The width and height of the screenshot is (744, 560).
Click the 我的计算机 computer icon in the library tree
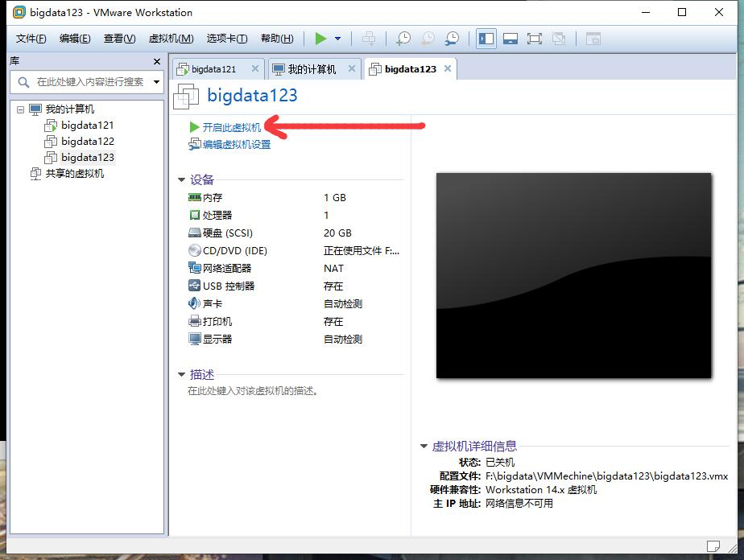pos(35,109)
